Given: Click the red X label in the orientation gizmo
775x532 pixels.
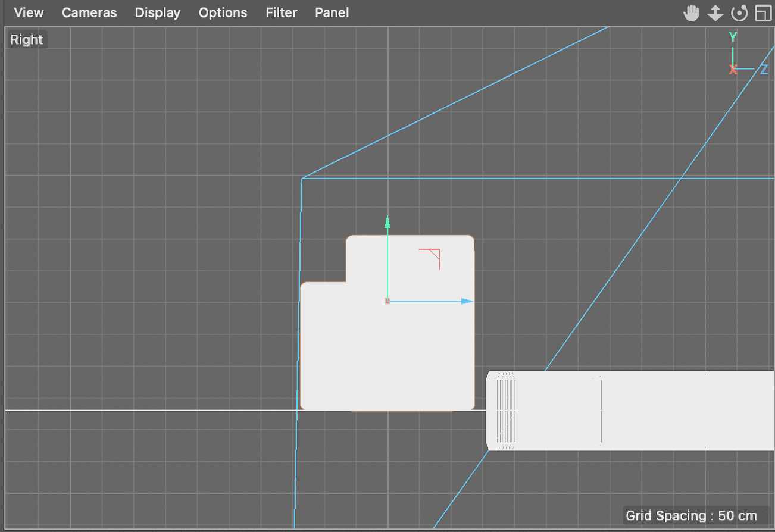Looking at the screenshot, I should [x=733, y=69].
